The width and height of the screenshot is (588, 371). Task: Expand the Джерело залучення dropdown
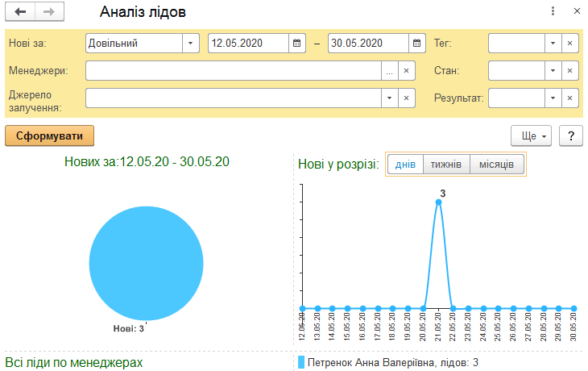coord(390,98)
